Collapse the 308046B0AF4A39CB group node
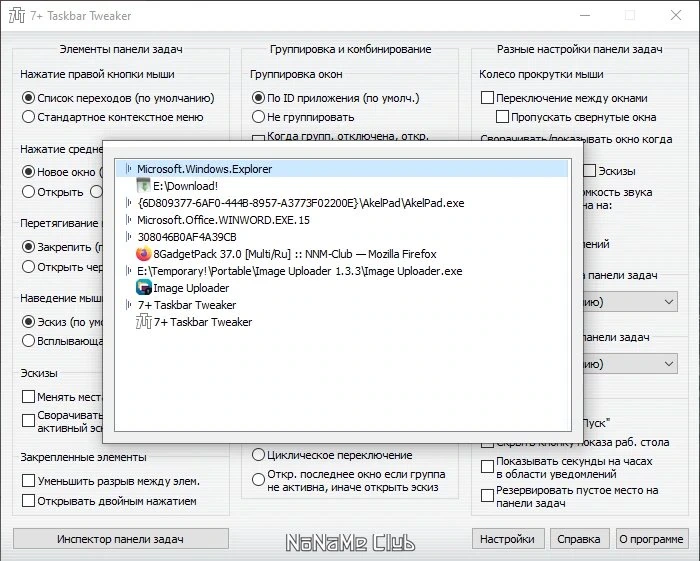The height and width of the screenshot is (561, 700). pos(129,237)
